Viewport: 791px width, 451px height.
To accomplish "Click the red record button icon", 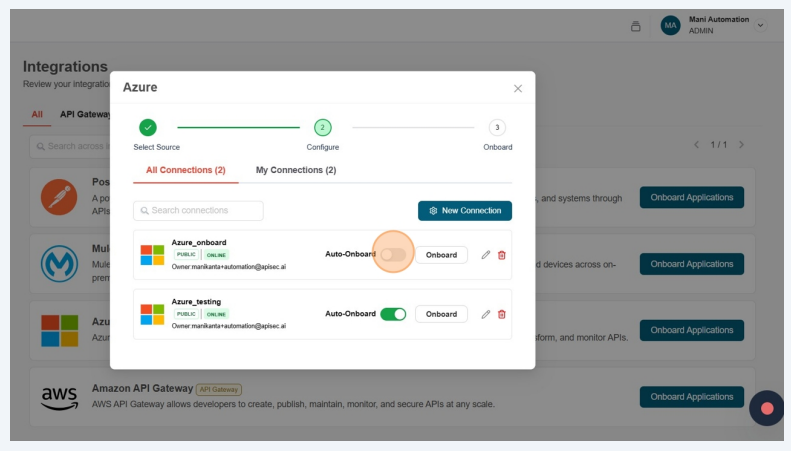I will pos(767,408).
